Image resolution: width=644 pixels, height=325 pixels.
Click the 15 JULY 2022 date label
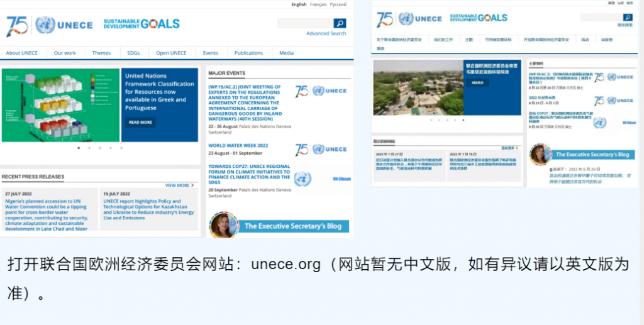point(116,194)
